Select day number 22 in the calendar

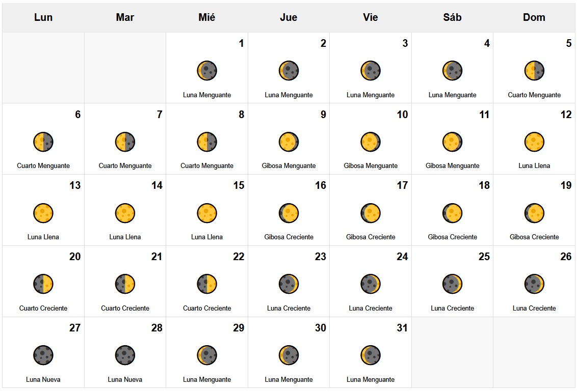[x=239, y=257]
